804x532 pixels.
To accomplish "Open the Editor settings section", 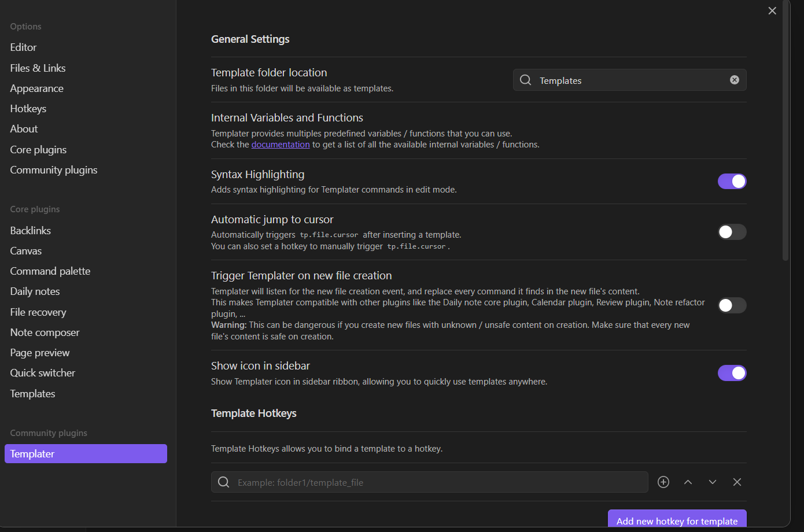I will [x=23, y=47].
